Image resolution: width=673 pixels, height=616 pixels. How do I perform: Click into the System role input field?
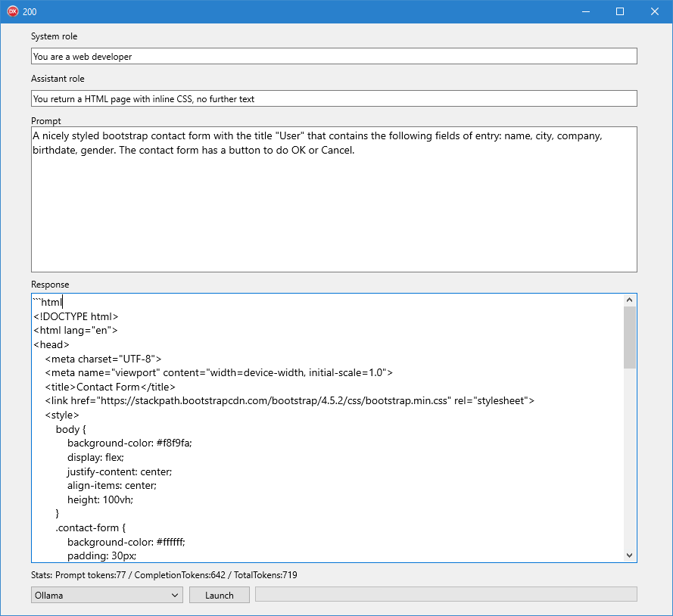(x=334, y=56)
